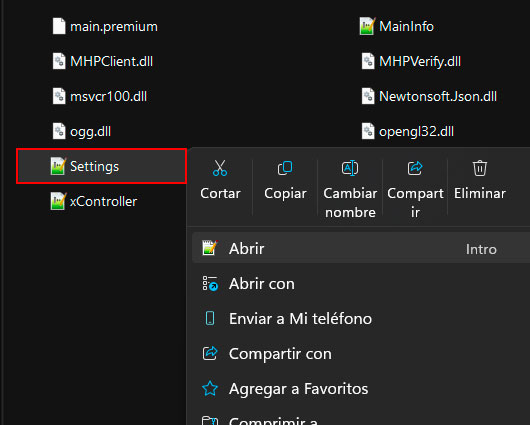This screenshot has width=530, height=425.
Task: Click Agregar a Favoritos star entry
Action: pyautogui.click(x=361, y=388)
